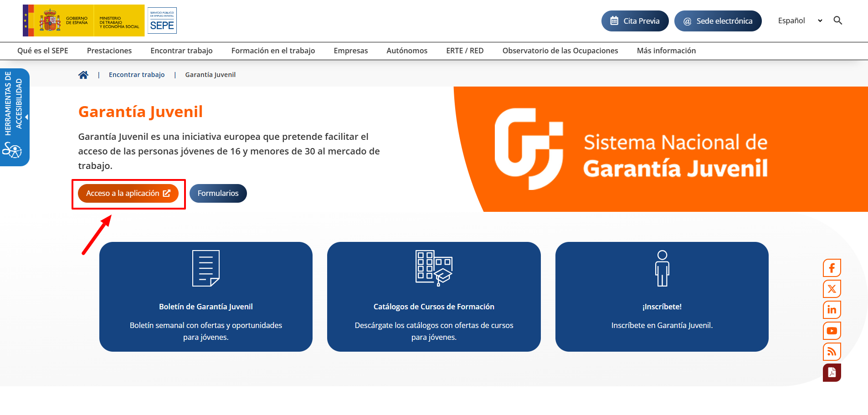
Task: Click the Formularios button
Action: tap(218, 193)
